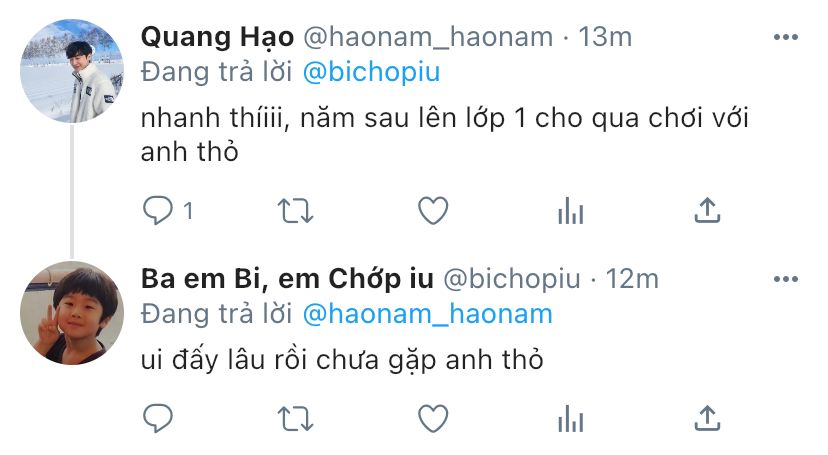Image resolution: width=828 pixels, height=455 pixels.
Task: Open more options for @bichopiu's tweet
Action: point(786,279)
